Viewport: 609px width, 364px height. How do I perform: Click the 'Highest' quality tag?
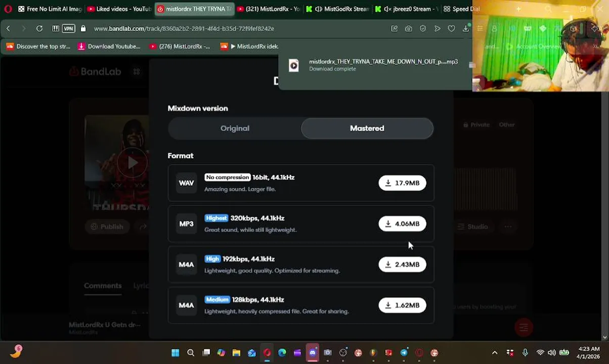(x=216, y=218)
